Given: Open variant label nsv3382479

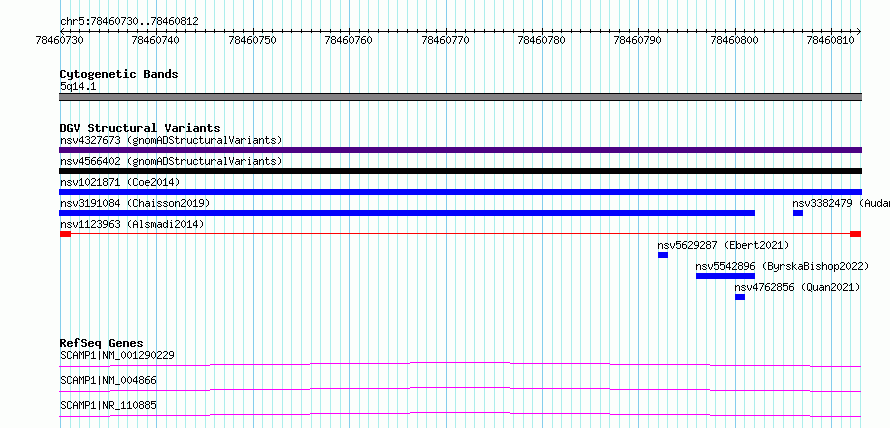Looking at the screenshot, I should tap(841, 203).
